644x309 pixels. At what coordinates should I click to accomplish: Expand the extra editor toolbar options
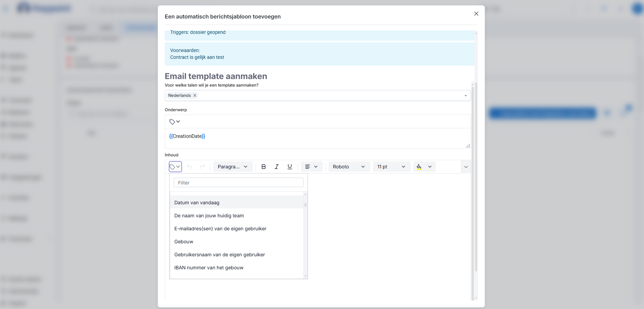[466, 167]
